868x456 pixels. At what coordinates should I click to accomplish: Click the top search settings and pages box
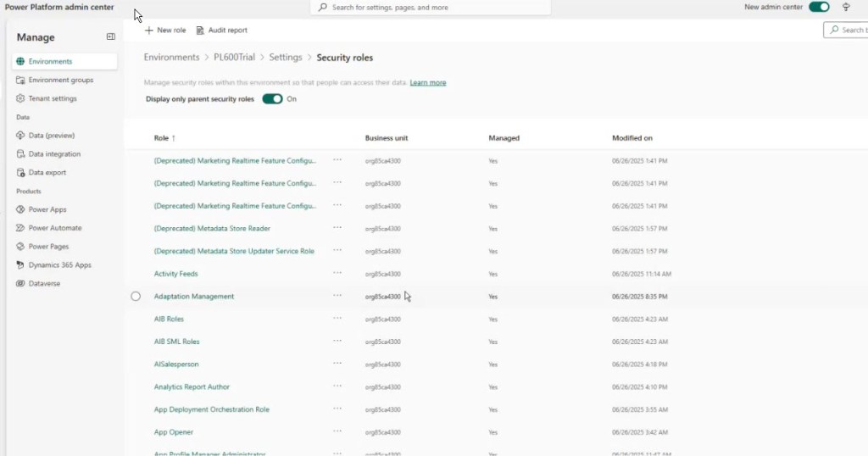432,8
